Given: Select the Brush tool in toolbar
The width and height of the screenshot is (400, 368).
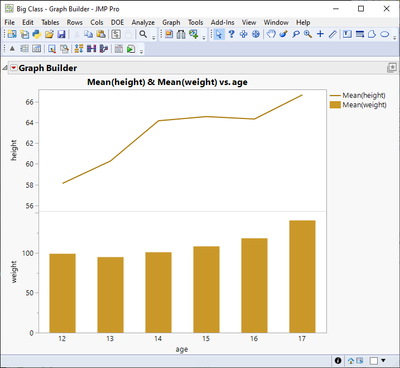Looking at the screenshot, I should (x=283, y=34).
